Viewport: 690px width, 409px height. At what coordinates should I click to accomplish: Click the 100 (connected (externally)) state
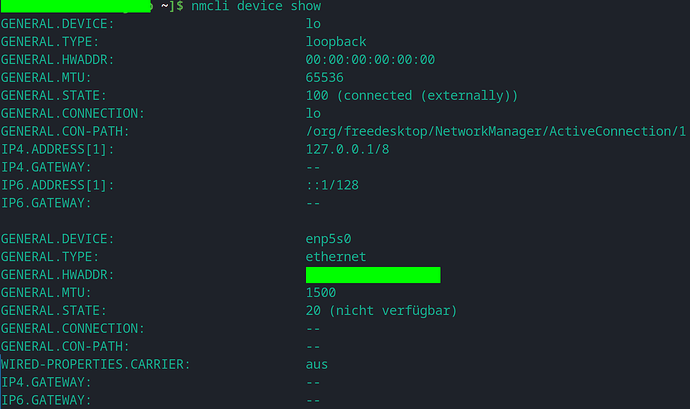[412, 96]
